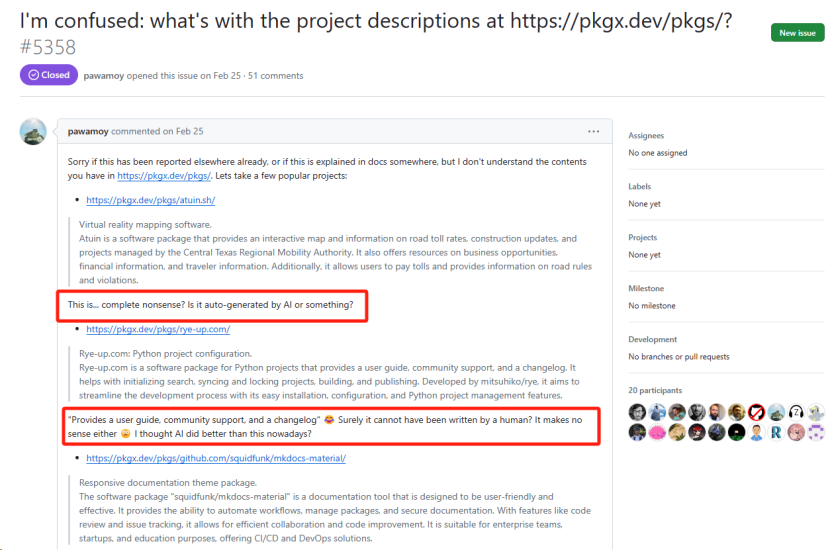Open the pkgx.dev/pkgs/rye-up.com/ link
This screenshot has width=831, height=551.
click(158, 329)
